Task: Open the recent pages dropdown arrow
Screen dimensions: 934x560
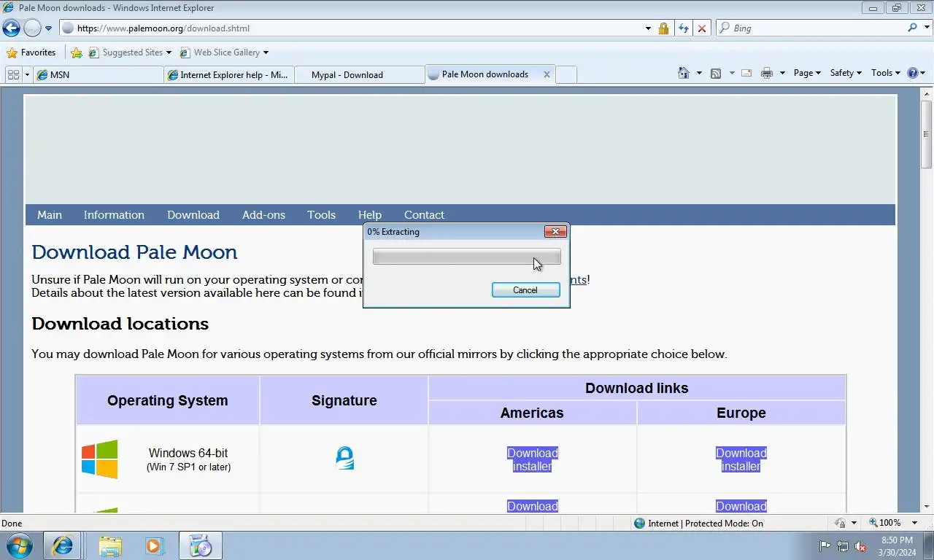Action: [x=48, y=28]
